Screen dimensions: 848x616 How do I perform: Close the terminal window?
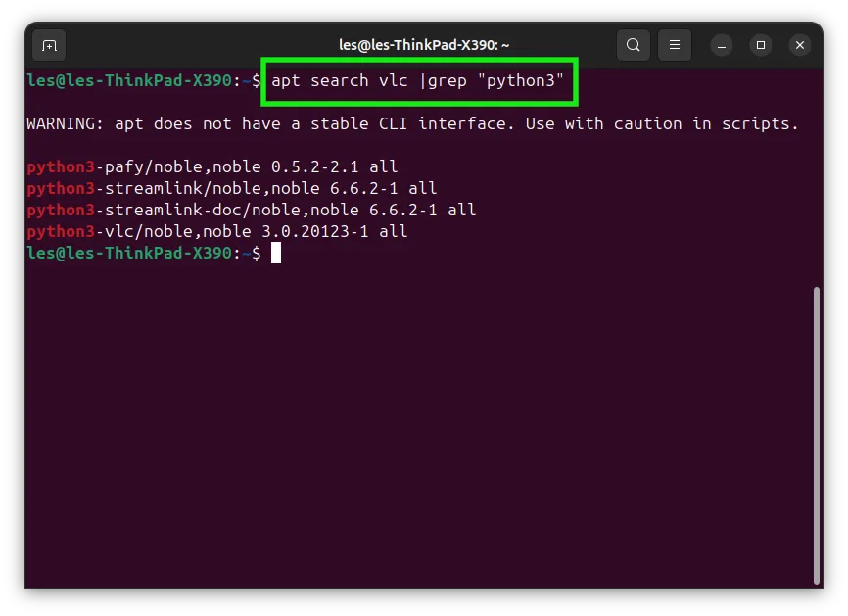800,45
